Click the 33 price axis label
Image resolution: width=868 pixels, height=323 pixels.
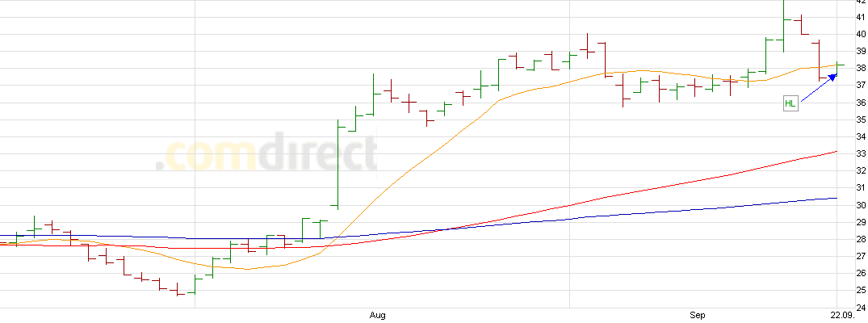[861, 154]
